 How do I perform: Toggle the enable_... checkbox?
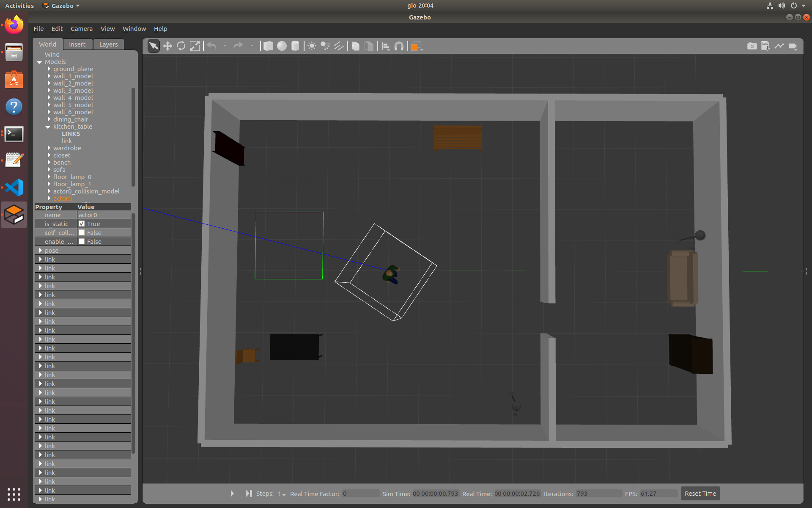82,241
